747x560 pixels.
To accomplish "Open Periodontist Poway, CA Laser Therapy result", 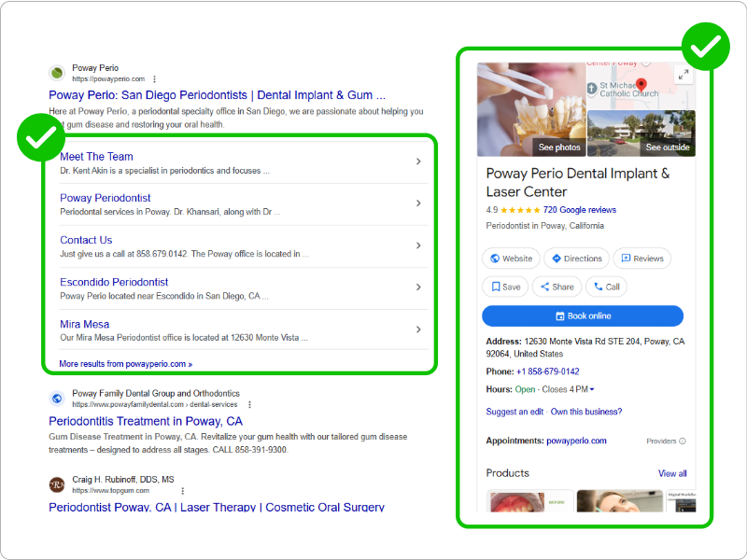I will [217, 508].
